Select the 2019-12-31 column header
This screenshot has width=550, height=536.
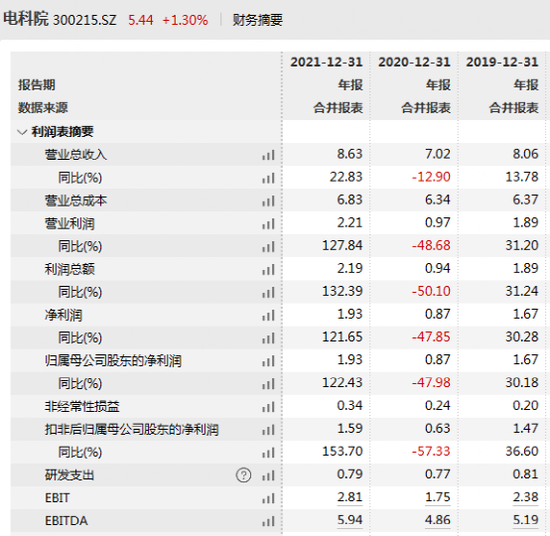tap(502, 62)
